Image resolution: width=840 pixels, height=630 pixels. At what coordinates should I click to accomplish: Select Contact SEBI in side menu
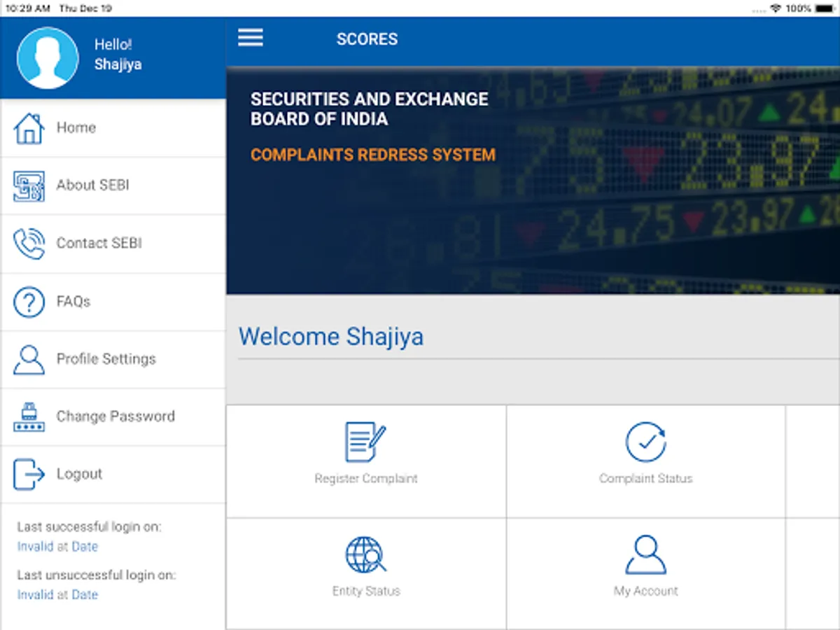[113, 244]
